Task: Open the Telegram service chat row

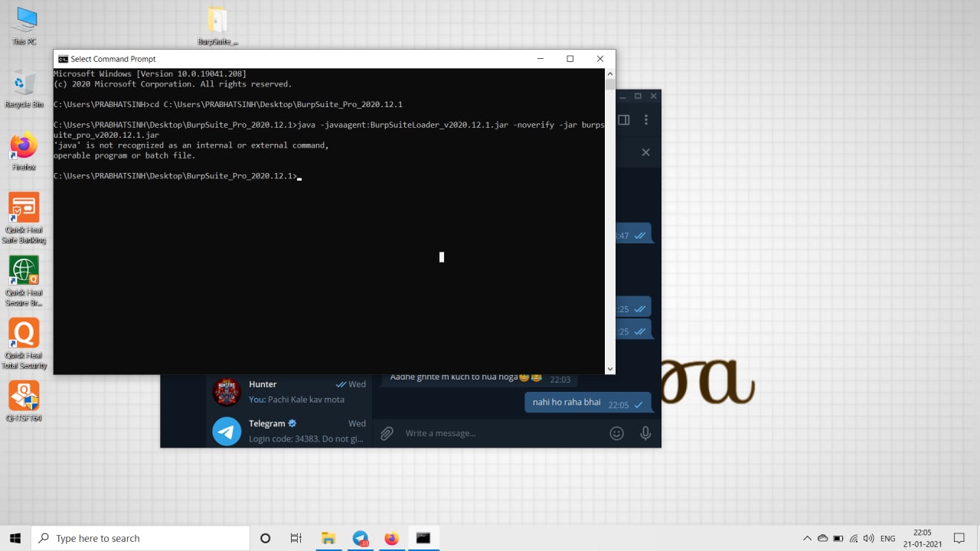Action: pyautogui.click(x=289, y=431)
